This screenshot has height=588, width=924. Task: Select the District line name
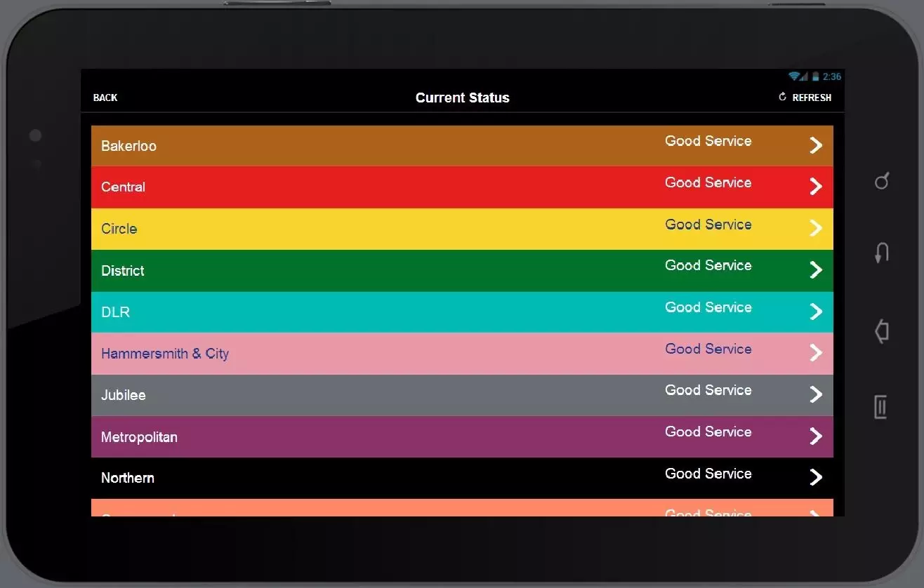coord(122,270)
